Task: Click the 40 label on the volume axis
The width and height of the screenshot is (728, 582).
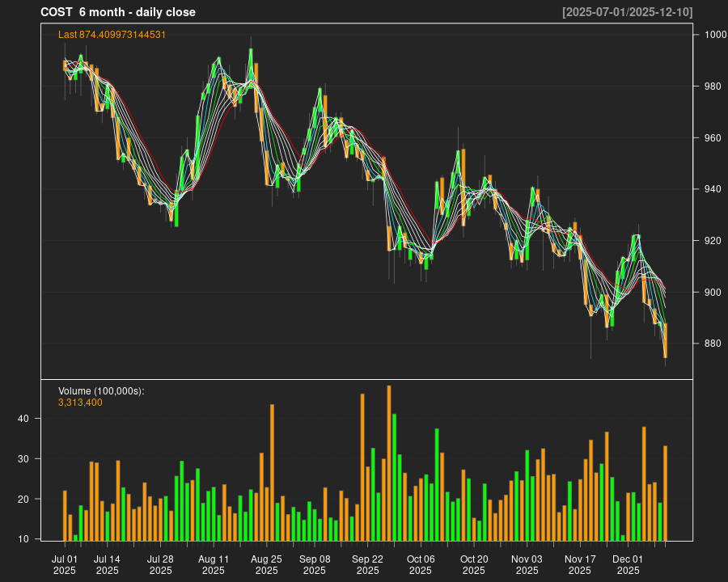Action: tap(23, 419)
